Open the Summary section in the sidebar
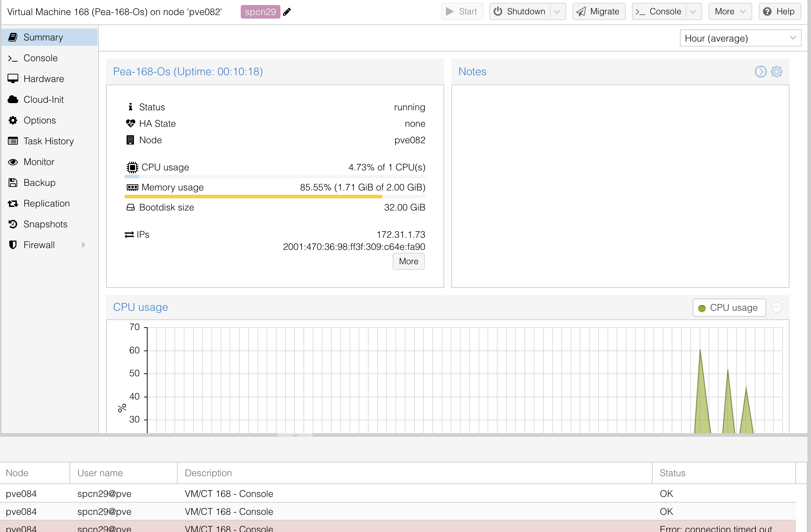811x532 pixels. pos(49,37)
